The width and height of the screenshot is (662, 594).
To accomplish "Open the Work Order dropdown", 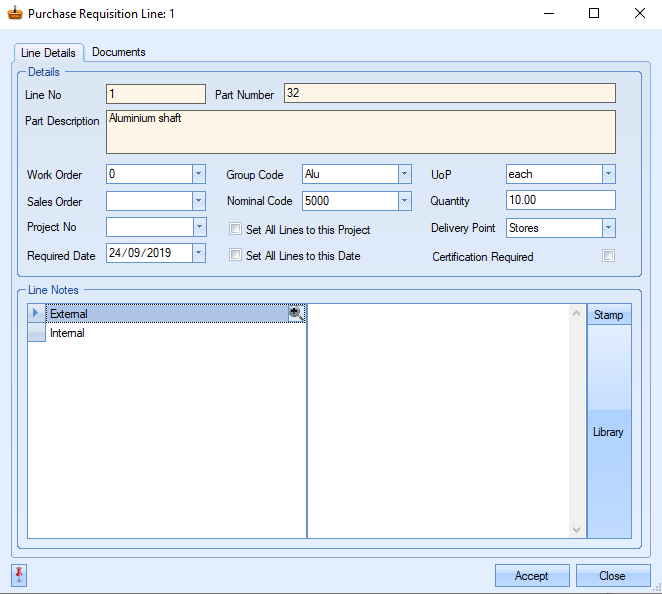I will coord(198,174).
